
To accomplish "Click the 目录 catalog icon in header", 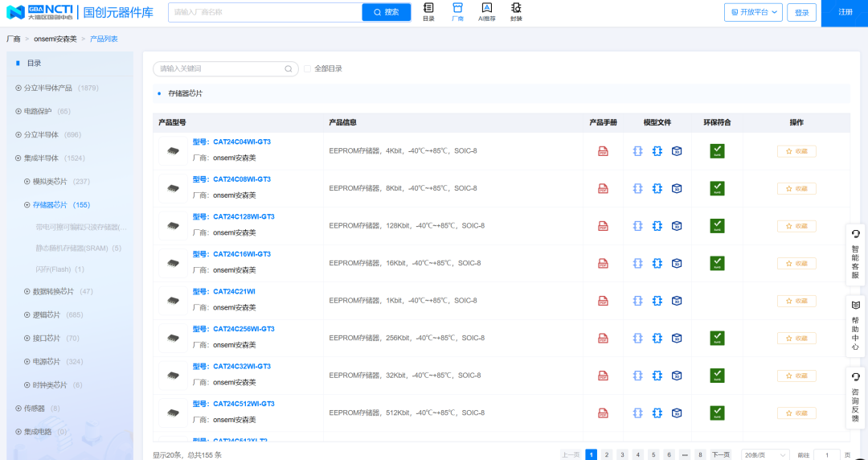I will coord(428,11).
